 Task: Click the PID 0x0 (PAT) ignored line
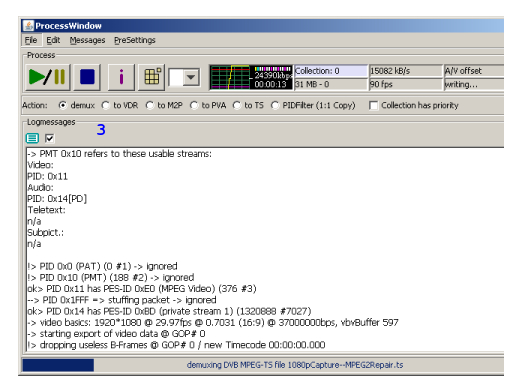[102, 266]
